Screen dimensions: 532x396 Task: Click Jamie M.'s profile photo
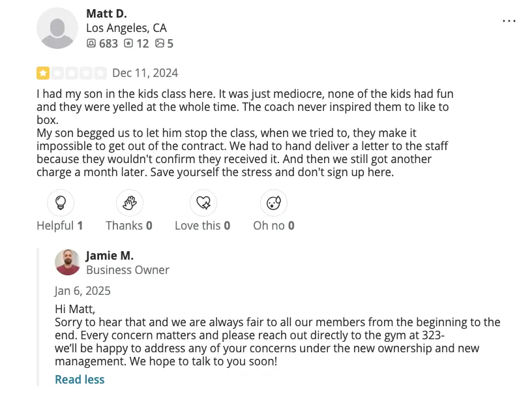(x=68, y=262)
